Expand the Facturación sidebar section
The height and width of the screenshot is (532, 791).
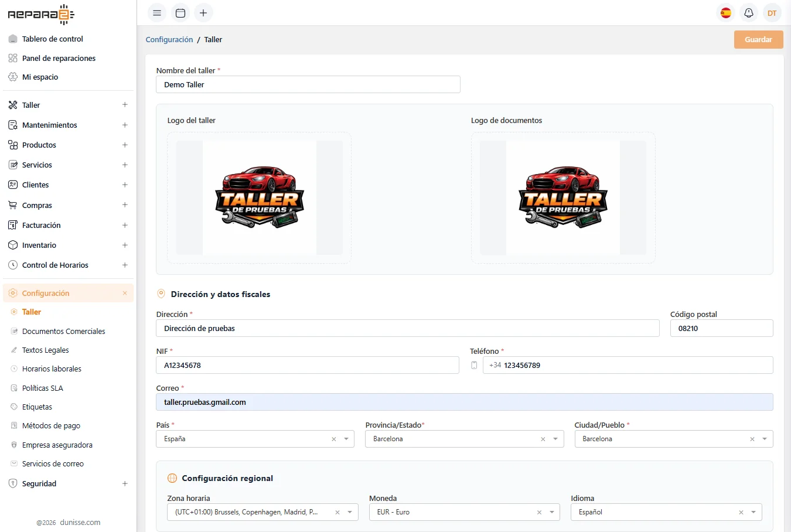[x=125, y=225]
